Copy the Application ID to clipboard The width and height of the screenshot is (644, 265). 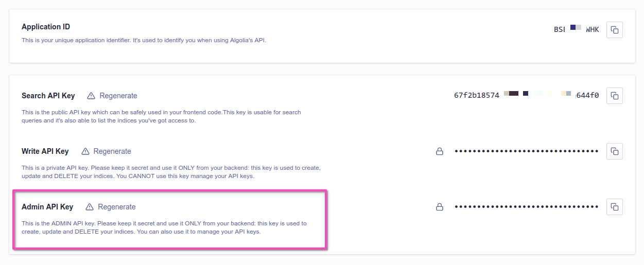pos(614,30)
